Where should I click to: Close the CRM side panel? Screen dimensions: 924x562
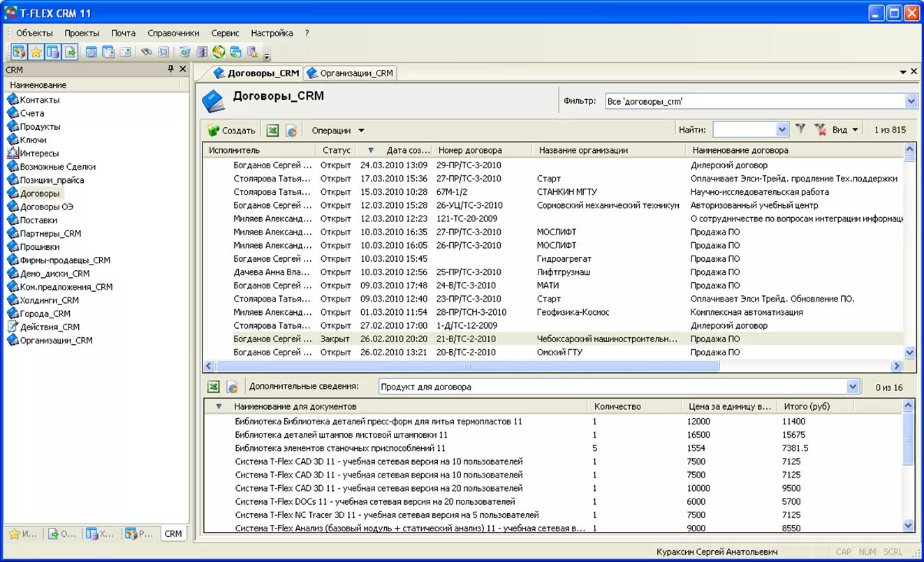(x=183, y=69)
